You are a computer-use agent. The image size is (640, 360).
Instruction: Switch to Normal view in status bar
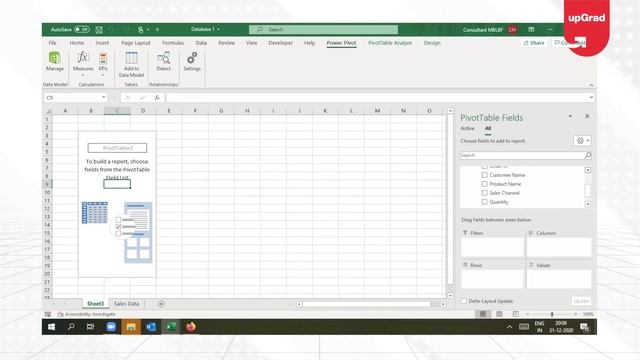(x=483, y=314)
